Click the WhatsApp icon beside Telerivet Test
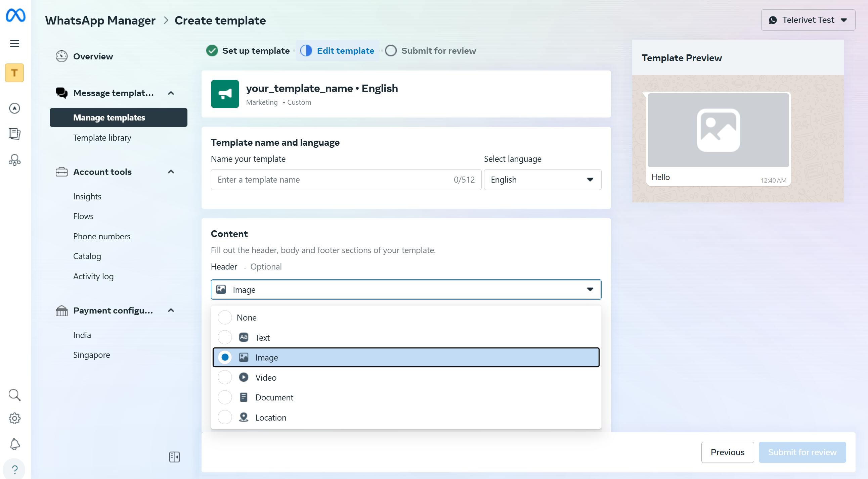Image resolution: width=868 pixels, height=479 pixels. [773, 20]
